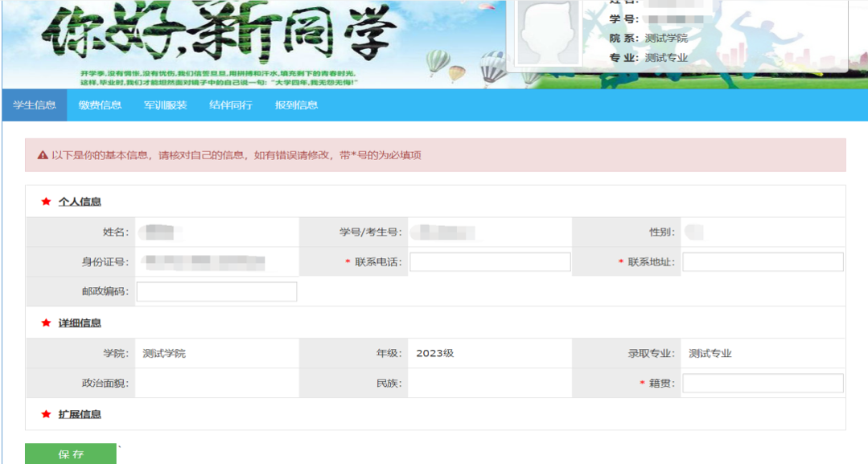The height and width of the screenshot is (464, 868).
Task: Open the 报到信息 tab
Action: 296,105
